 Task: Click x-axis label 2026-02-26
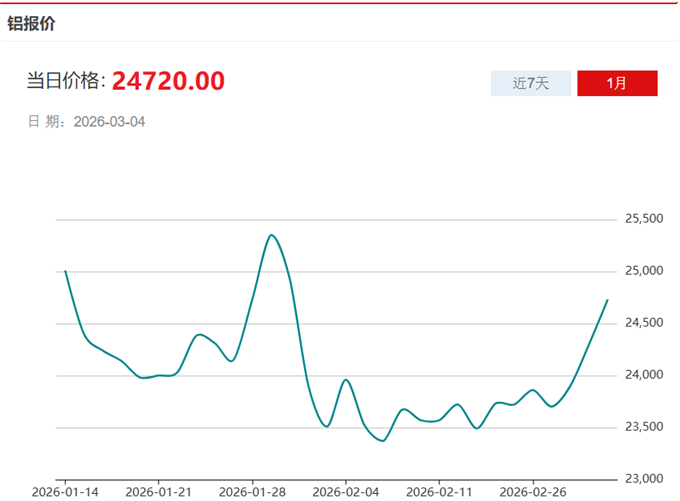(x=531, y=492)
